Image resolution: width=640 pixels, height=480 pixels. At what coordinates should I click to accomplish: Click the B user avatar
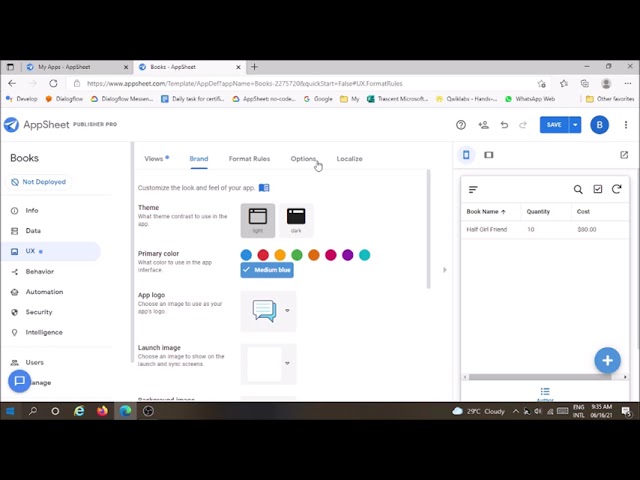pos(599,125)
